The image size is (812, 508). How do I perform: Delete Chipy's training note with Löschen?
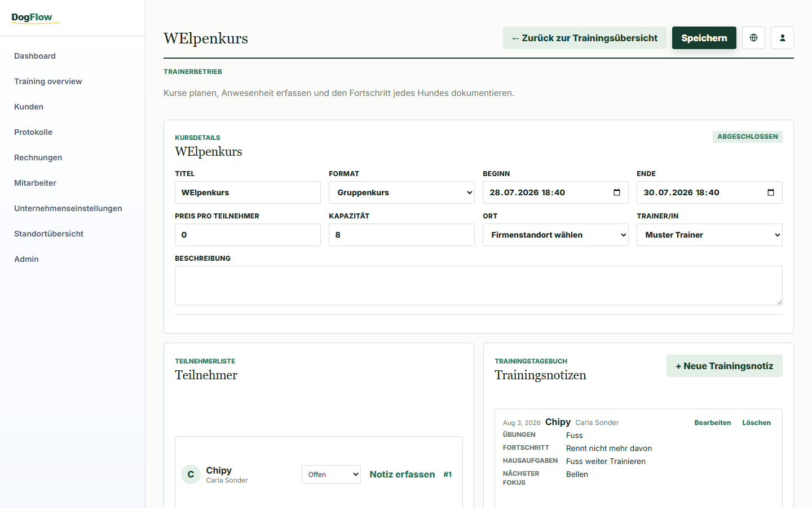[757, 423]
